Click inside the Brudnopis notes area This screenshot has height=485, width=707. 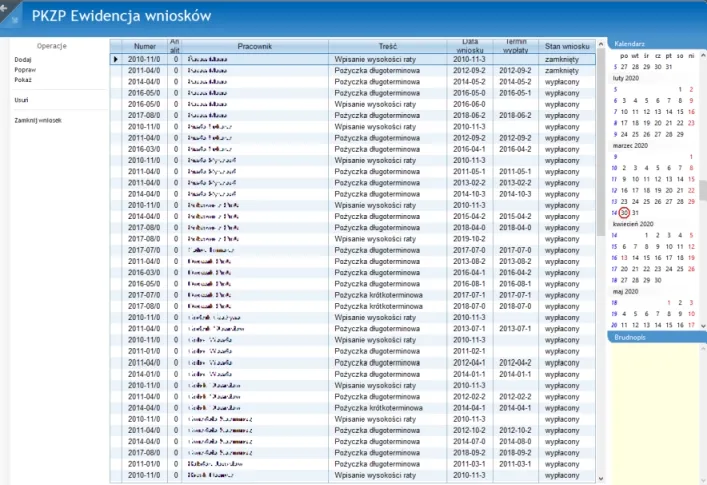click(655, 410)
